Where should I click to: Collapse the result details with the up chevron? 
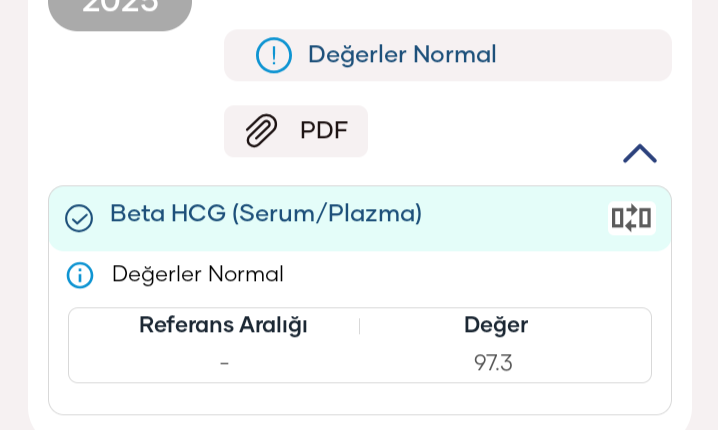(640, 153)
